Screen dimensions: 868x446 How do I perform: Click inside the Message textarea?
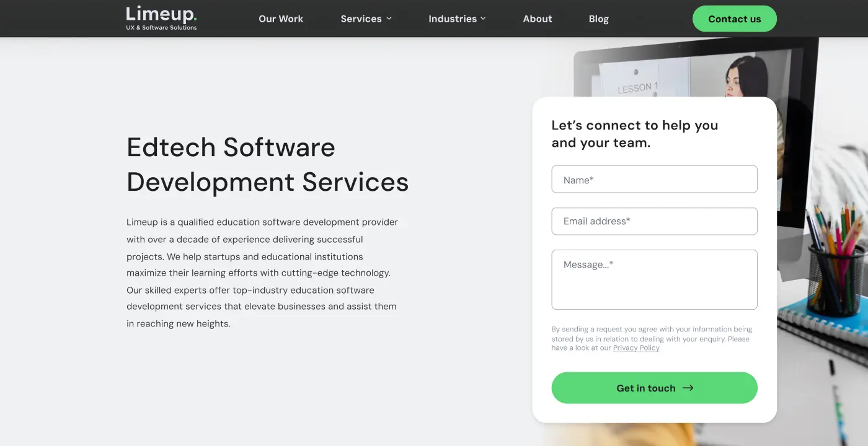pos(654,279)
